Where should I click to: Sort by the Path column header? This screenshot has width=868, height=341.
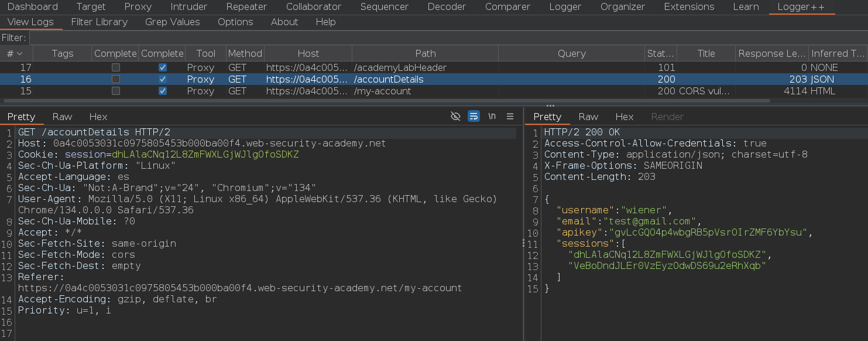point(425,53)
